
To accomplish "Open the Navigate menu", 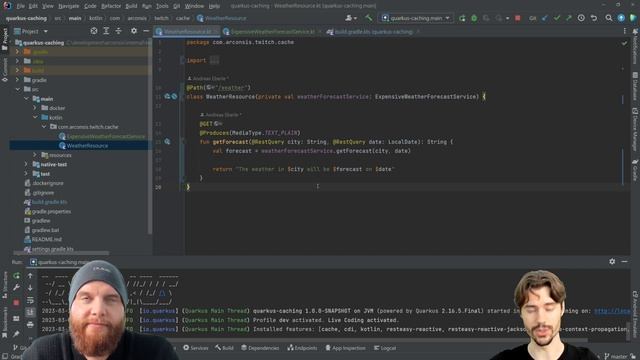I will click(x=69, y=6).
